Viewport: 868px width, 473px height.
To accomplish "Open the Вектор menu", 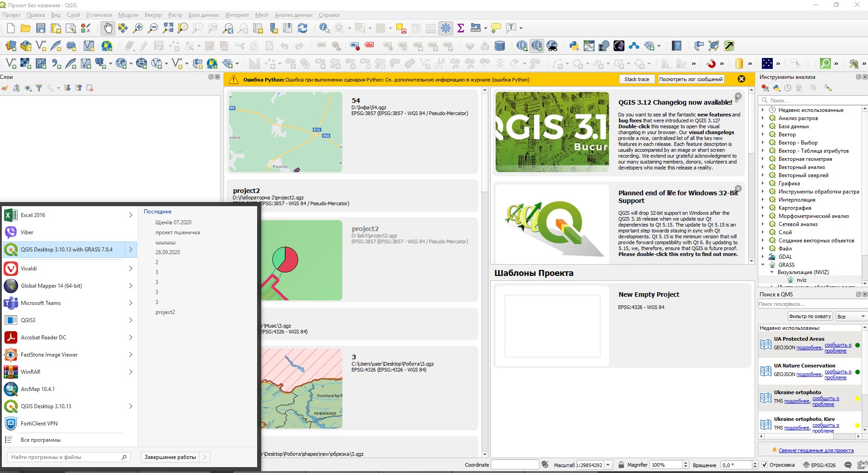I will [x=153, y=15].
